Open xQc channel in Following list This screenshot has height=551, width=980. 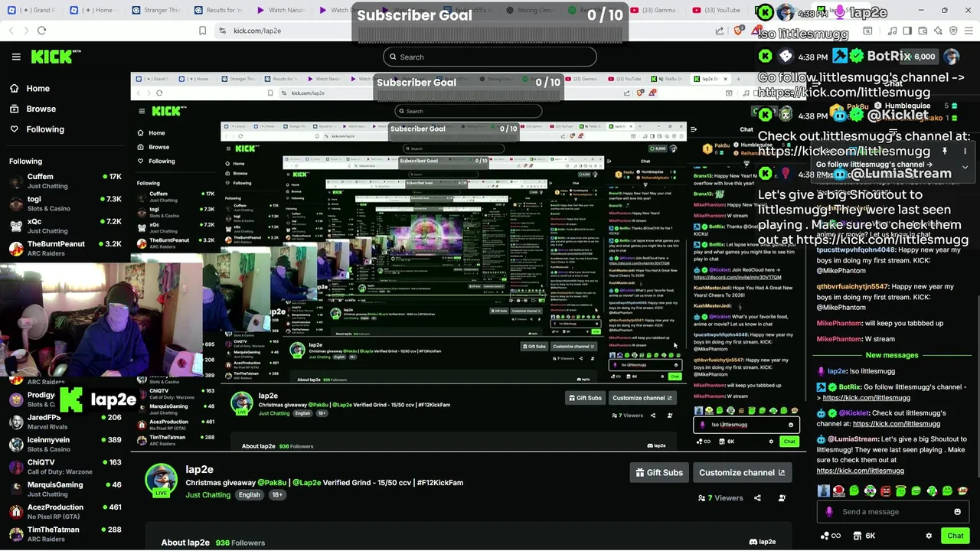tap(65, 225)
